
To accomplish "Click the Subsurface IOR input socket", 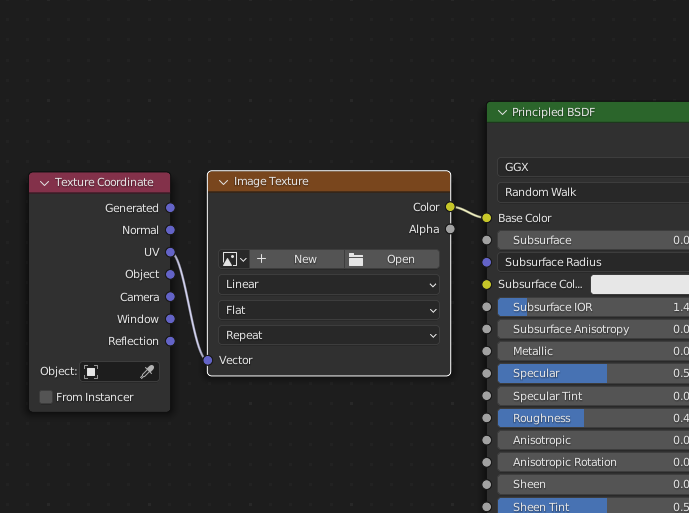I will click(486, 307).
